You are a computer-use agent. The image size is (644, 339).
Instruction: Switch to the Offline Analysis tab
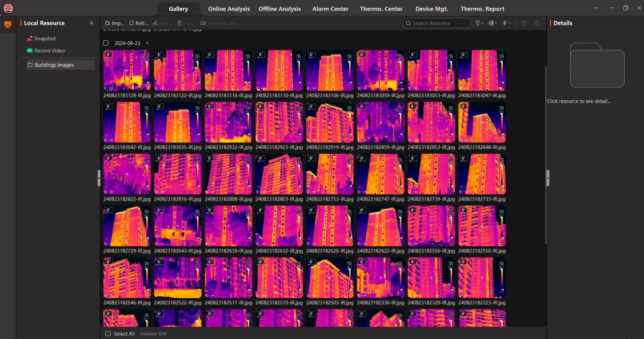click(x=280, y=9)
